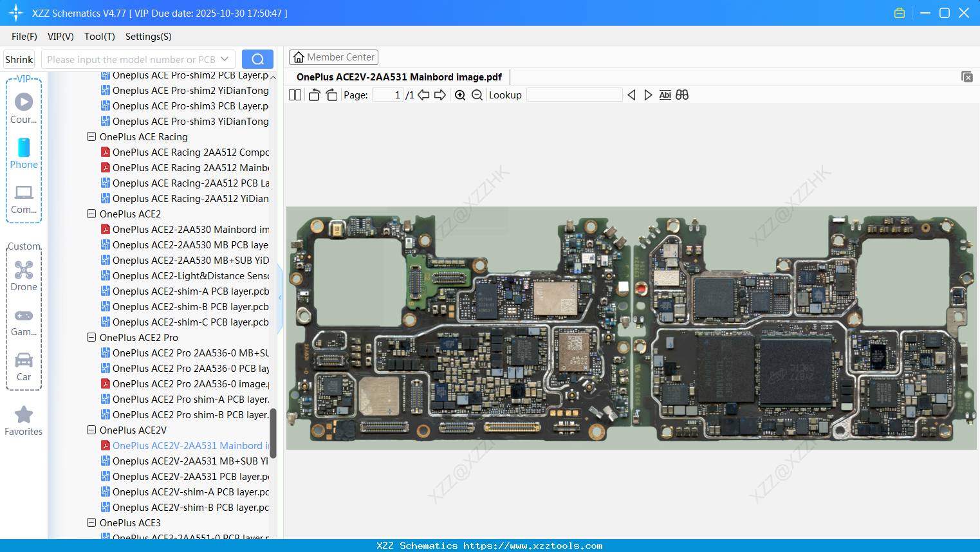Screen dimensions: 980x552
Task: Rotate the PDF page clockwise
Action: coord(331,95)
